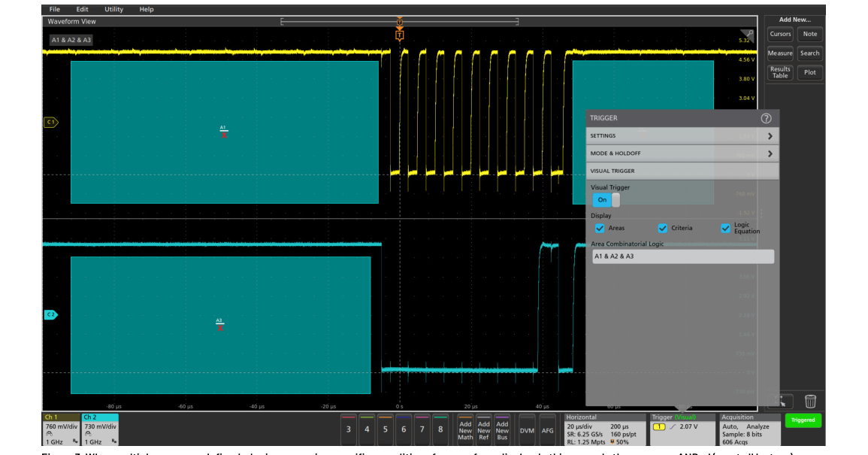
Task: Turn on channel 6
Action: click(404, 429)
